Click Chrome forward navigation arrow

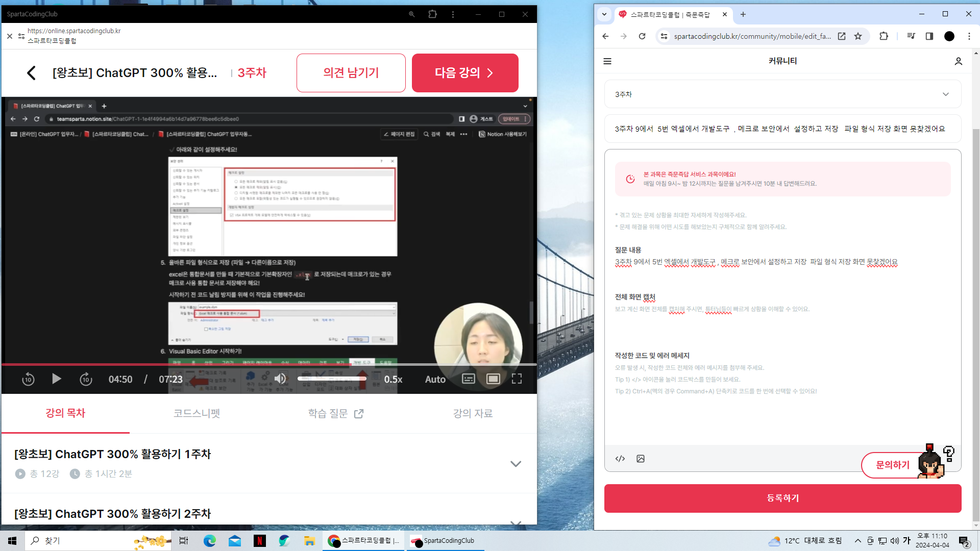point(624,36)
